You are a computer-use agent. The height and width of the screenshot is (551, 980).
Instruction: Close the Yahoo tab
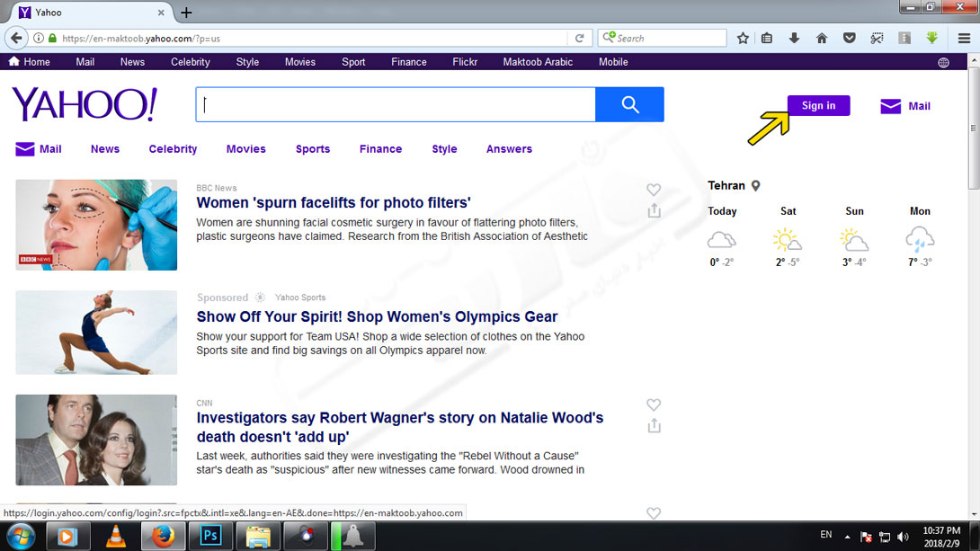161,12
